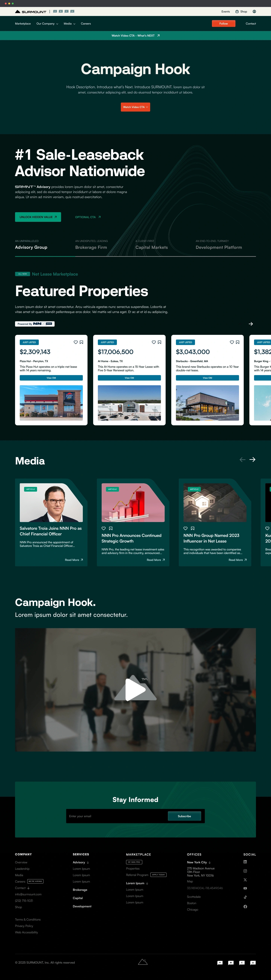Bookmark the Starbucks $3,043,000 property
This screenshot has width=271, height=980.
pyautogui.click(x=238, y=342)
